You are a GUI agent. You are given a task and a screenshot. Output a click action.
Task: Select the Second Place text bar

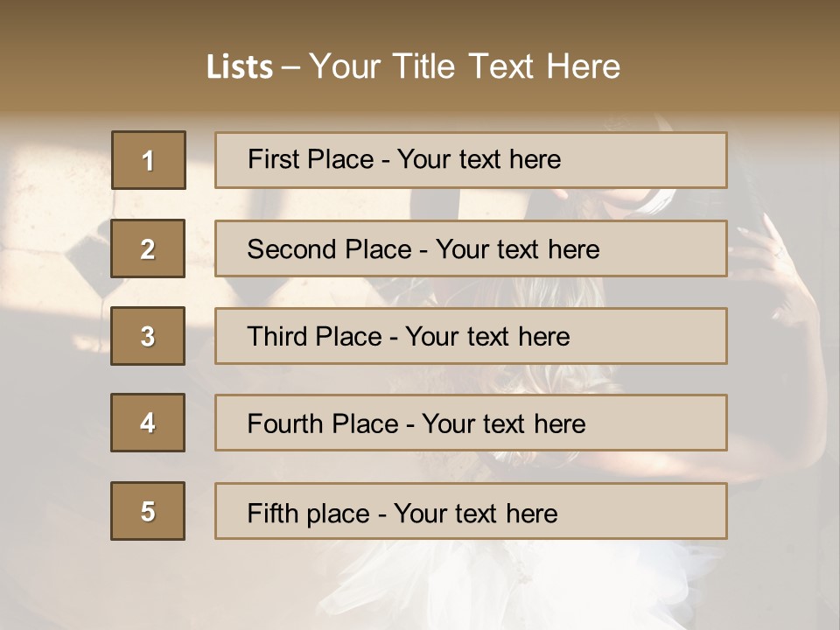tap(471, 248)
